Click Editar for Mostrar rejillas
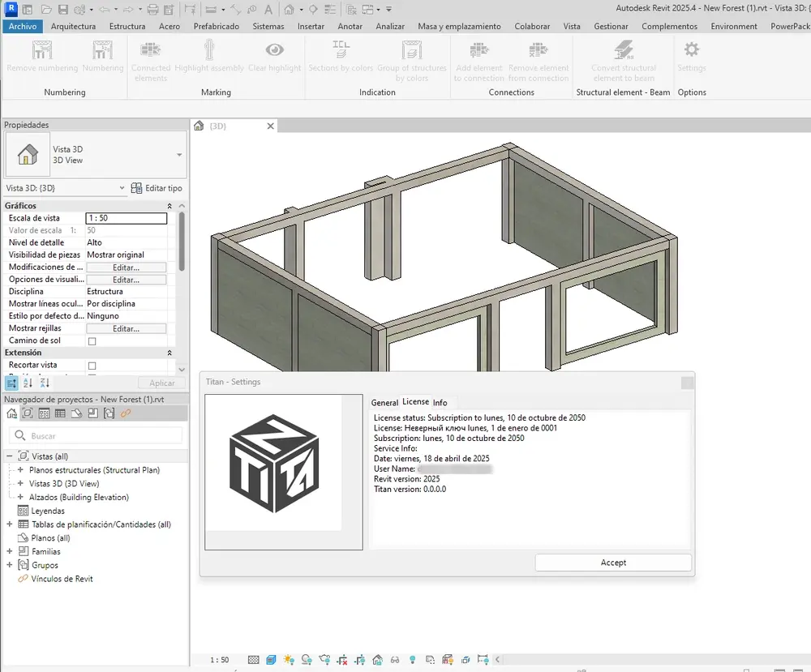The image size is (811, 672). point(127,329)
